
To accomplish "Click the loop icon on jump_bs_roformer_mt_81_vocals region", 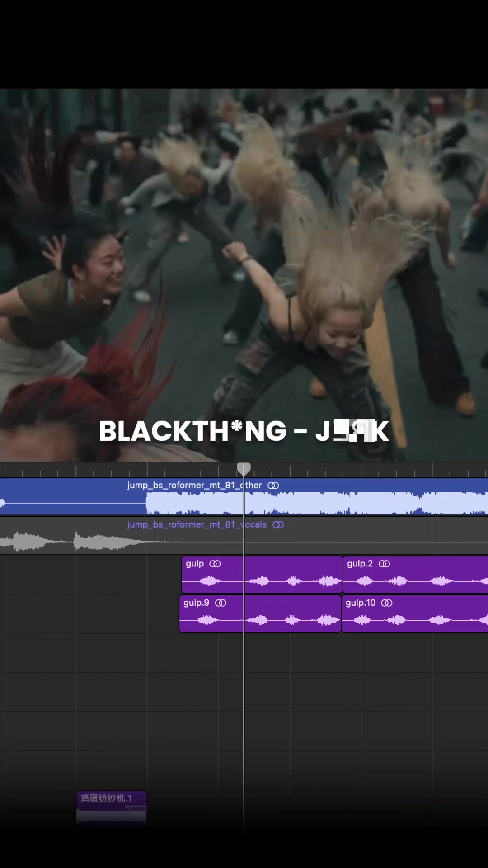I will click(278, 524).
